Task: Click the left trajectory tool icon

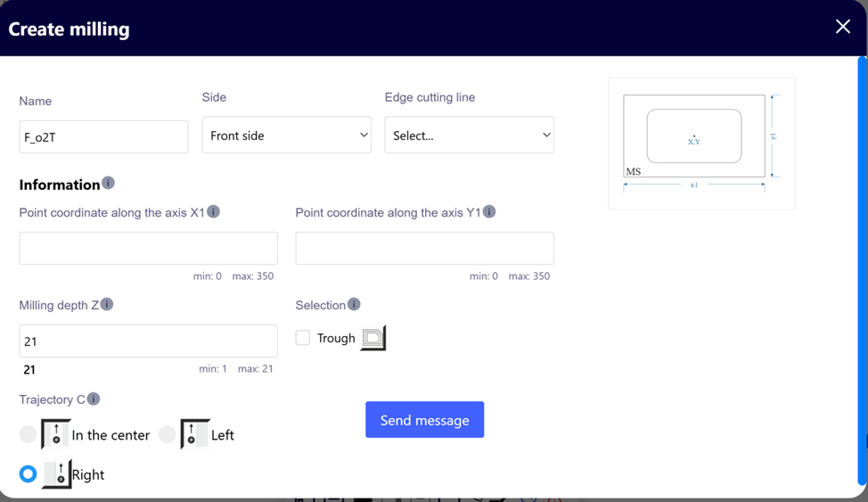Action: [194, 434]
